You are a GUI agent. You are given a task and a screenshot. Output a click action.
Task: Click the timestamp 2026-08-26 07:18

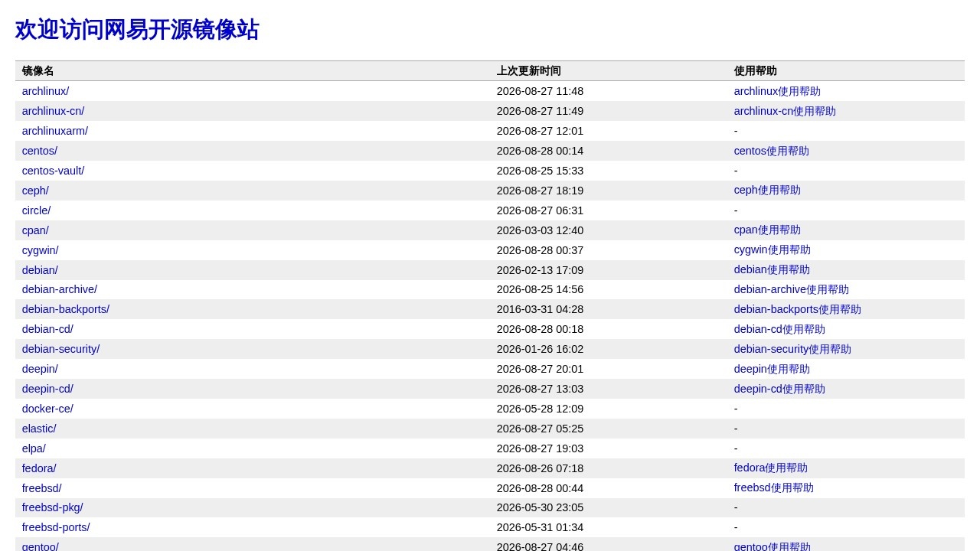click(540, 468)
